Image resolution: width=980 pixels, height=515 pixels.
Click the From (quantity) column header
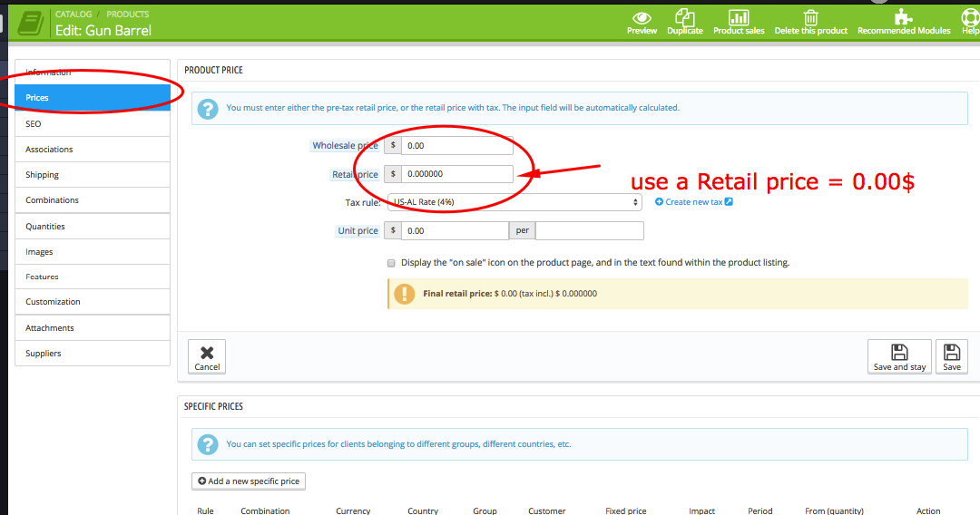[x=835, y=510]
